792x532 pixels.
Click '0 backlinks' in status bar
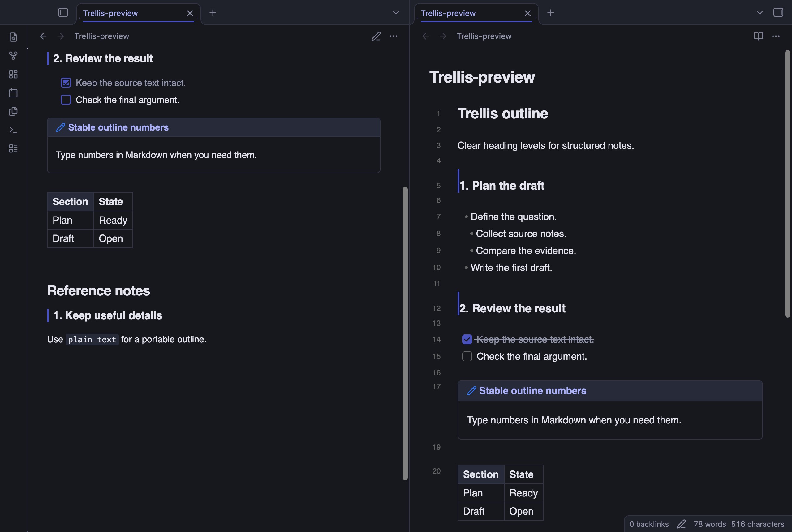coord(649,524)
